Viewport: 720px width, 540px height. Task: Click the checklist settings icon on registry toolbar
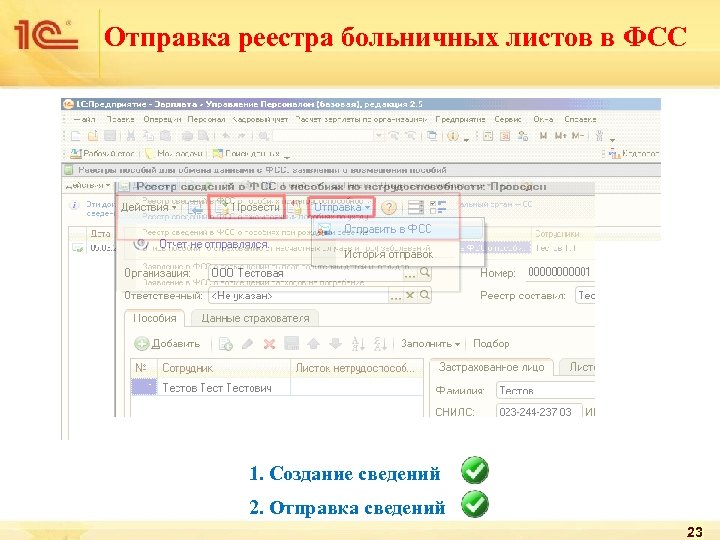pos(438,208)
